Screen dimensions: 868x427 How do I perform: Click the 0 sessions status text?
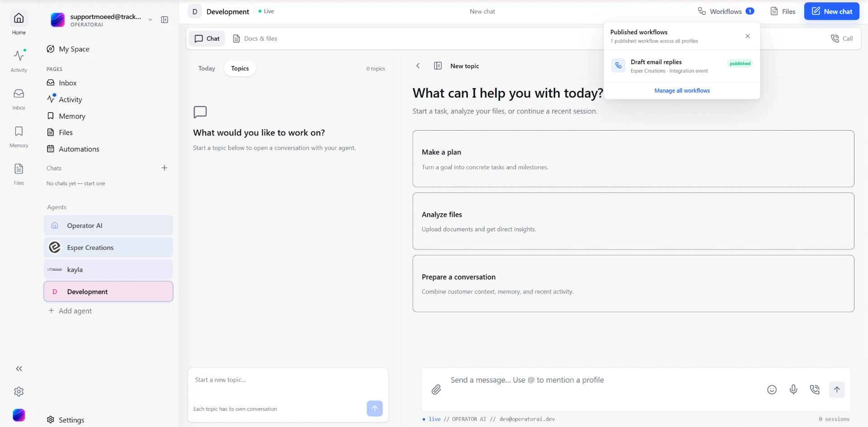[x=834, y=419]
